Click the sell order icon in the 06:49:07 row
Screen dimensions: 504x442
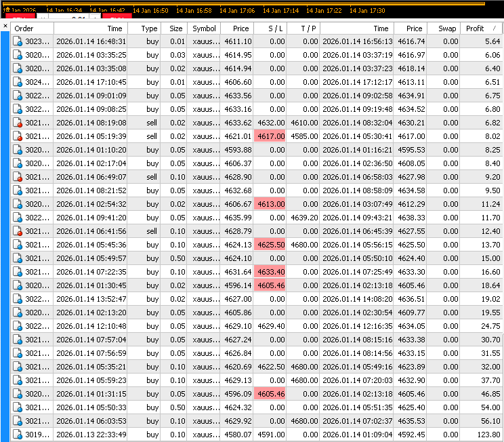18,177
